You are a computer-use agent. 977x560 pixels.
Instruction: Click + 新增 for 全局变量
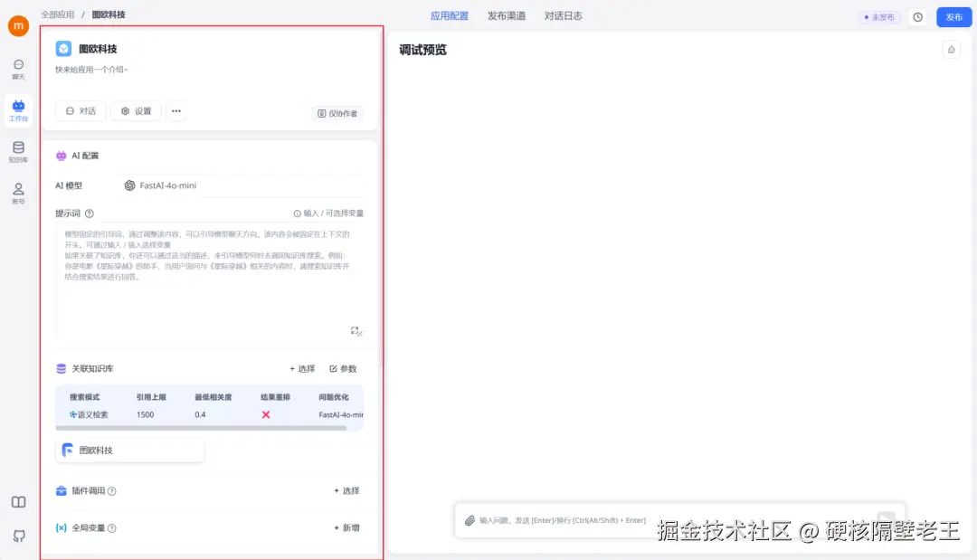[x=347, y=528]
